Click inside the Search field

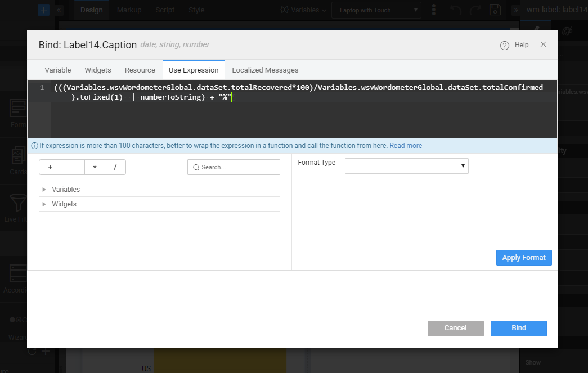[x=234, y=167]
